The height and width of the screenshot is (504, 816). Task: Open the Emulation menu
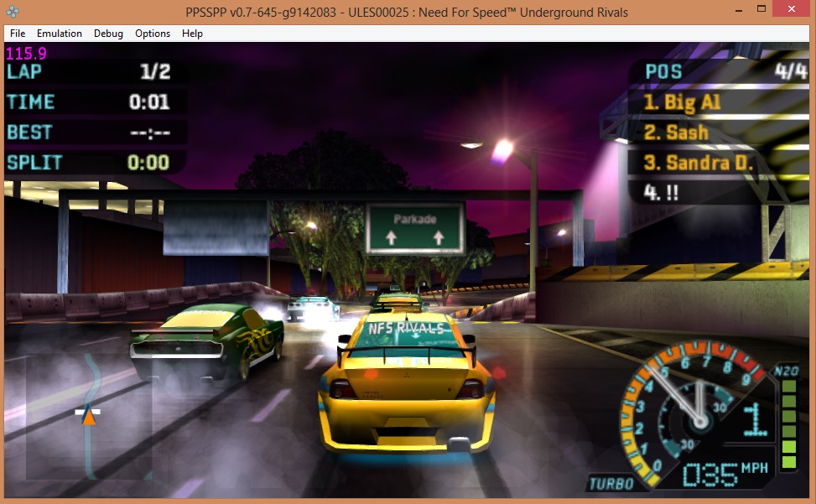click(x=60, y=34)
